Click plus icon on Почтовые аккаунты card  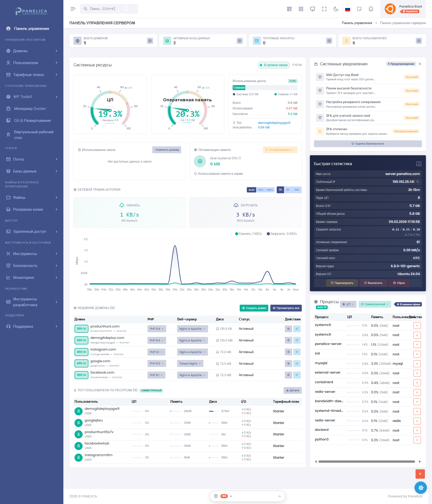(329, 41)
